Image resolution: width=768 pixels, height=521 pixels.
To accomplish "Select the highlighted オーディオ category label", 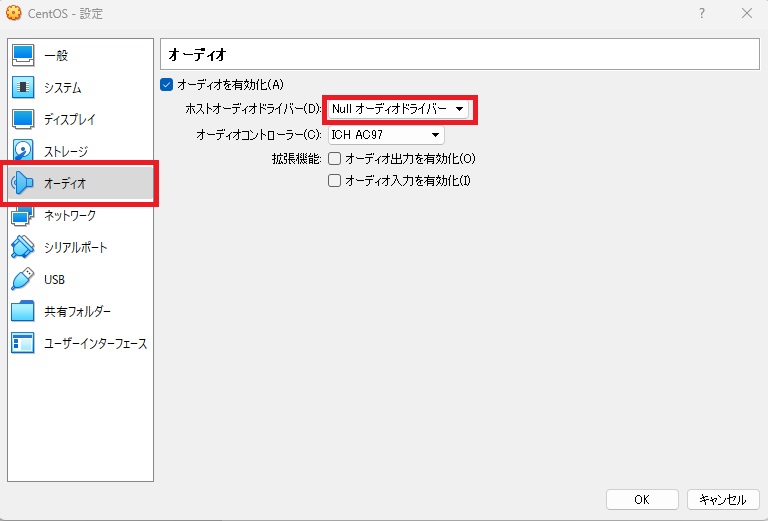I will (x=65, y=183).
